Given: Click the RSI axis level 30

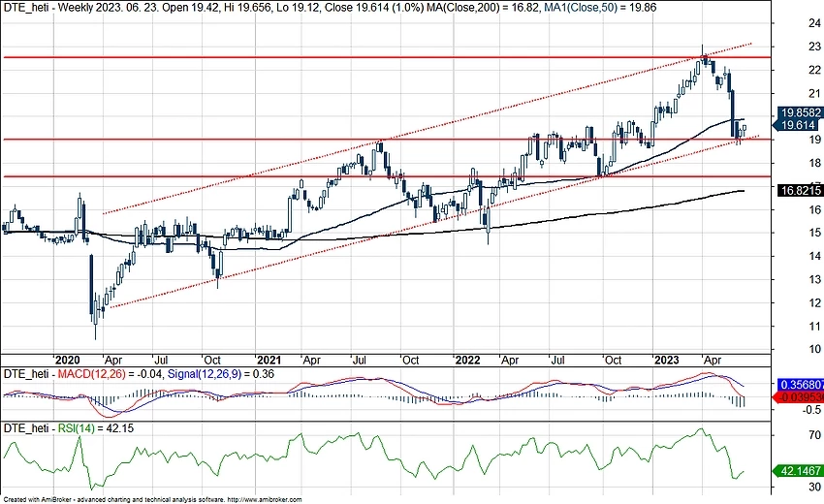Looking at the screenshot, I should [x=814, y=487].
